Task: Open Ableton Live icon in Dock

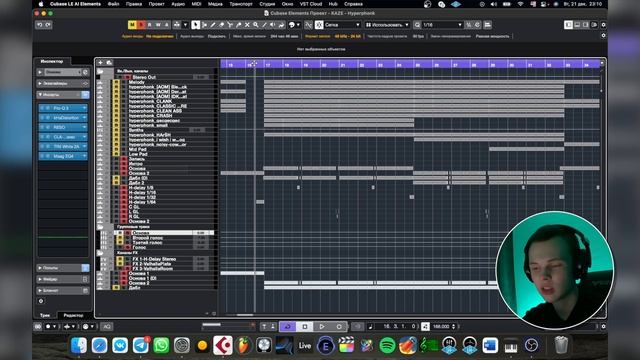Action: 305,346
